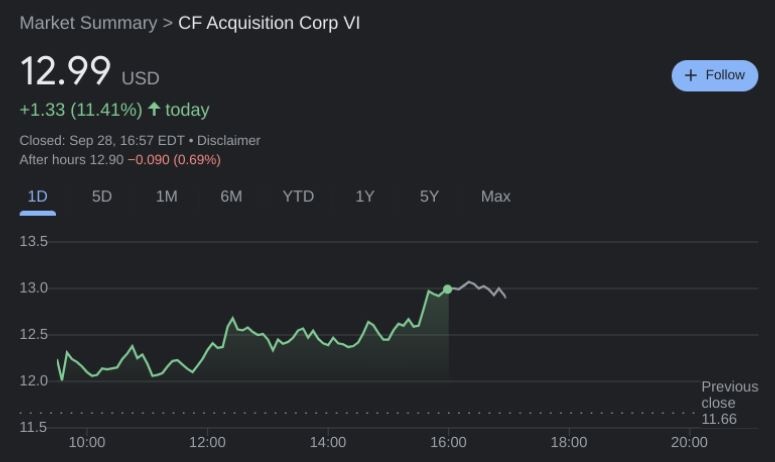Image resolution: width=775 pixels, height=462 pixels.
Task: Click the plus icon in the Follow button
Action: [x=690, y=76]
